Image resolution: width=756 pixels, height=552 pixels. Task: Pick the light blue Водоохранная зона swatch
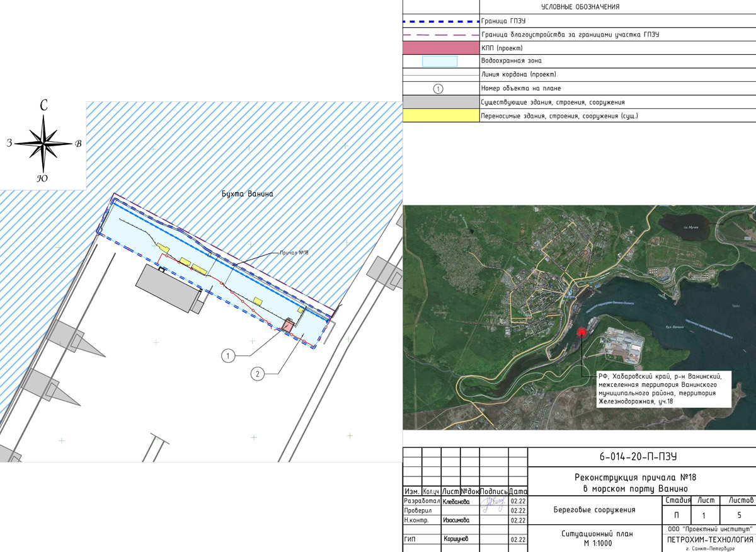tap(439, 61)
